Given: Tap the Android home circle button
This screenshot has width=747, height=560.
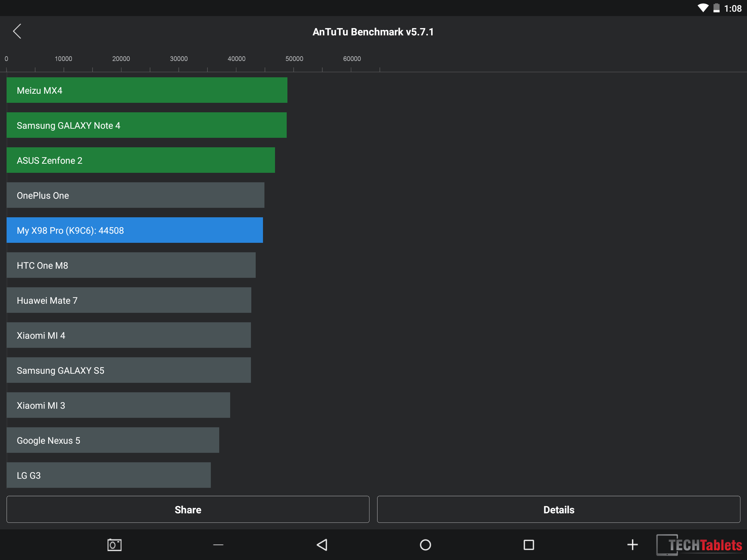Looking at the screenshot, I should pos(425,545).
